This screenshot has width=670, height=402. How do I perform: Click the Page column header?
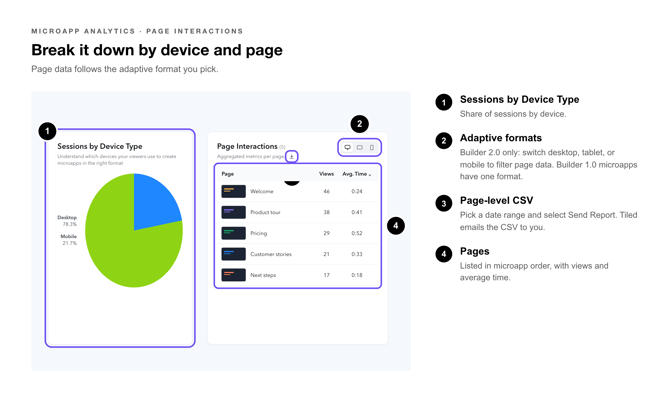pos(227,174)
